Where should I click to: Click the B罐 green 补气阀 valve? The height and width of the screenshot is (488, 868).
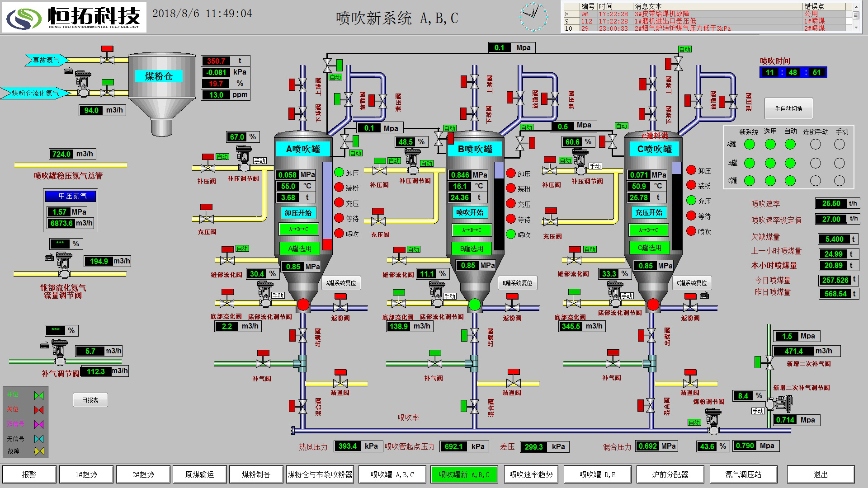435,360
